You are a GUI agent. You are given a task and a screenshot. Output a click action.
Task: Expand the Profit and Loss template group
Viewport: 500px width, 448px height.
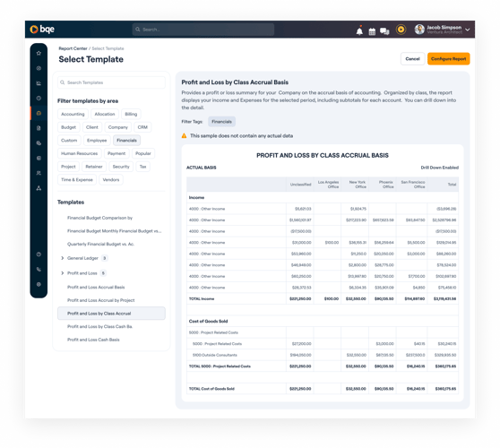[x=63, y=273]
